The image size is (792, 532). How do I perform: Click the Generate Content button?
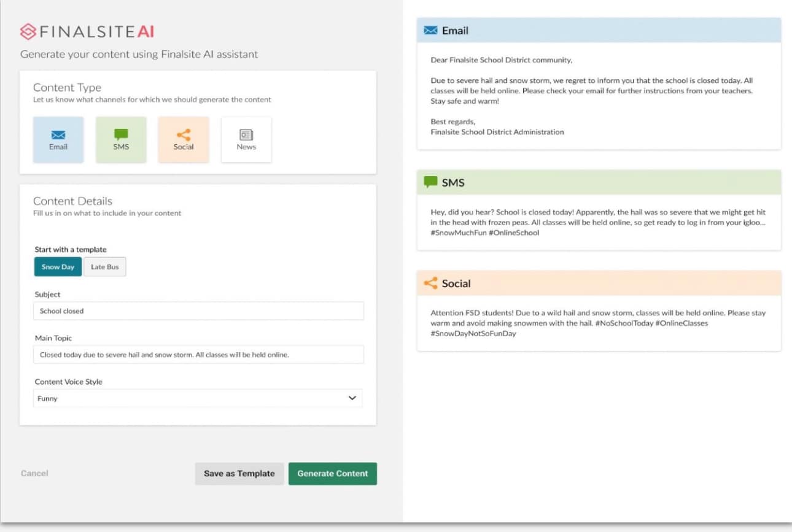coord(332,474)
